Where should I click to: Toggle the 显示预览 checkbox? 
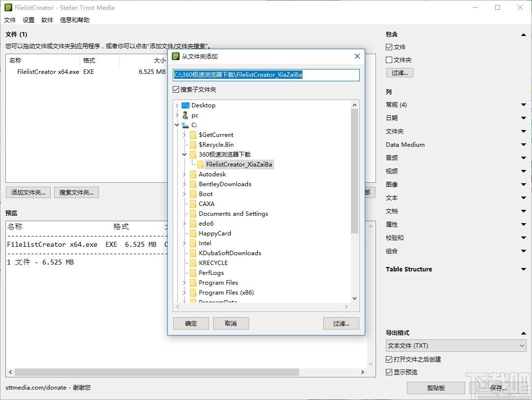[389, 372]
